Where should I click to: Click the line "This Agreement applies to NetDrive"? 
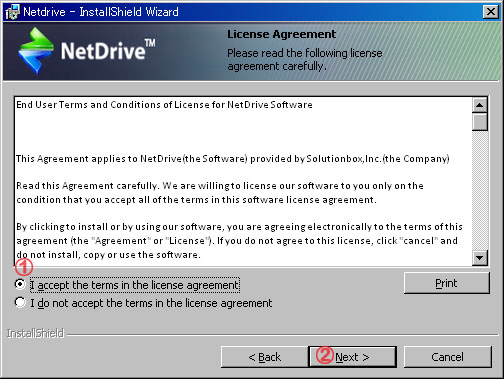click(233, 159)
